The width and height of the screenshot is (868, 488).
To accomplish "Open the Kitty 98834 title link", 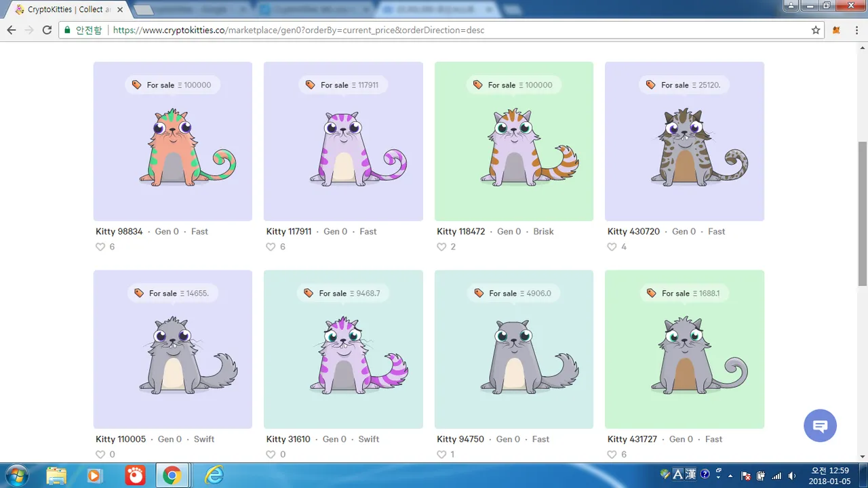I will click(x=119, y=231).
